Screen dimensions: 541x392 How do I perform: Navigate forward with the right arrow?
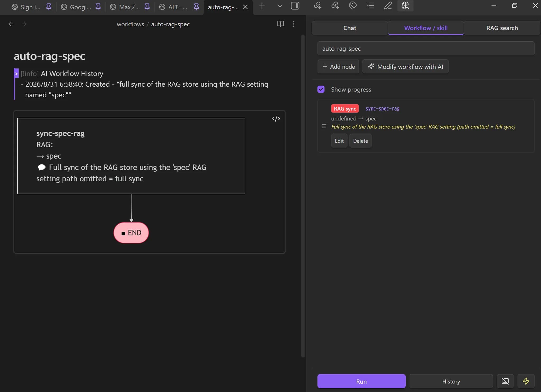(24, 24)
